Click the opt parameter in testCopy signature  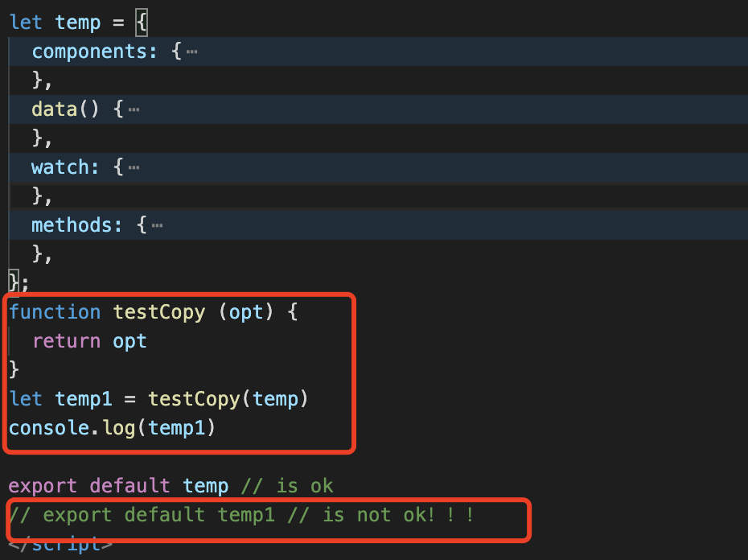tap(245, 312)
